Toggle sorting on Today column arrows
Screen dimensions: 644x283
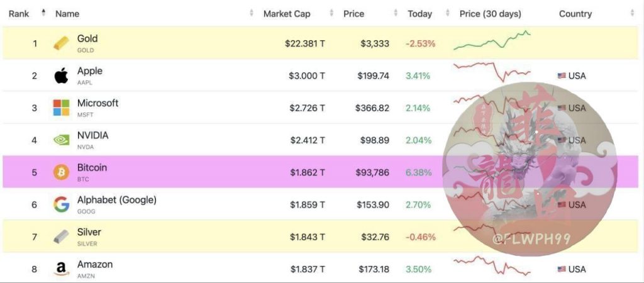(448, 13)
